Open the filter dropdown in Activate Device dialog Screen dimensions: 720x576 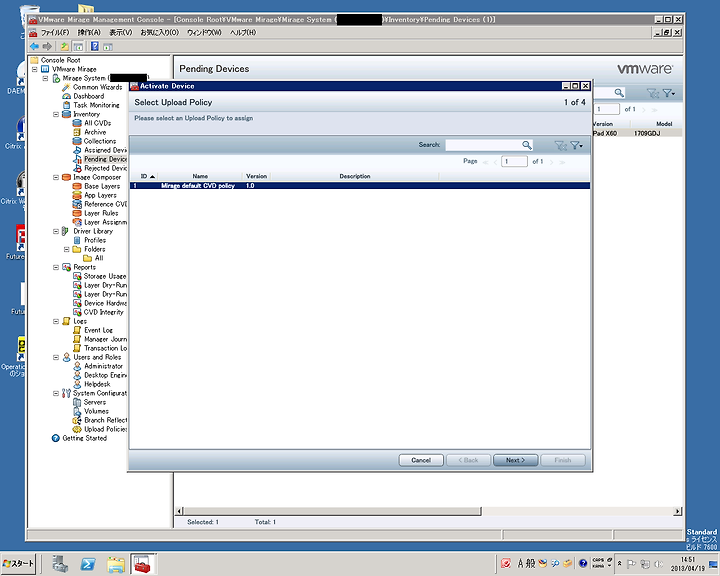click(x=576, y=145)
